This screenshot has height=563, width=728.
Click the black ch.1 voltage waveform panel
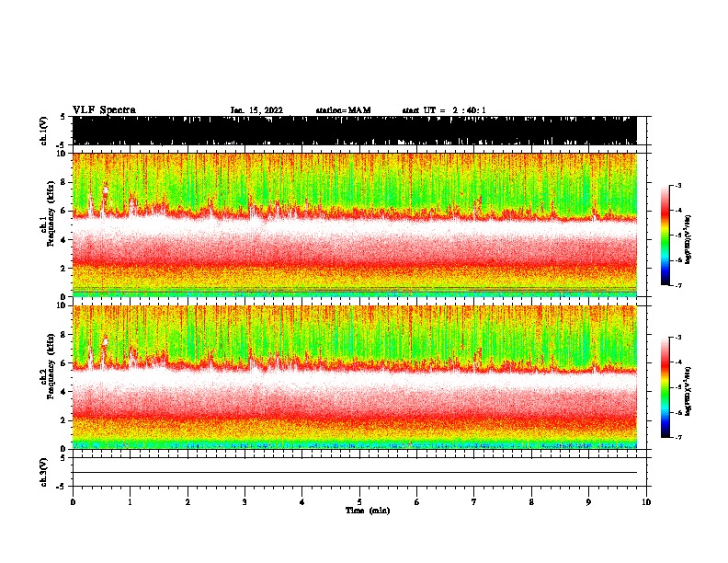355,131
